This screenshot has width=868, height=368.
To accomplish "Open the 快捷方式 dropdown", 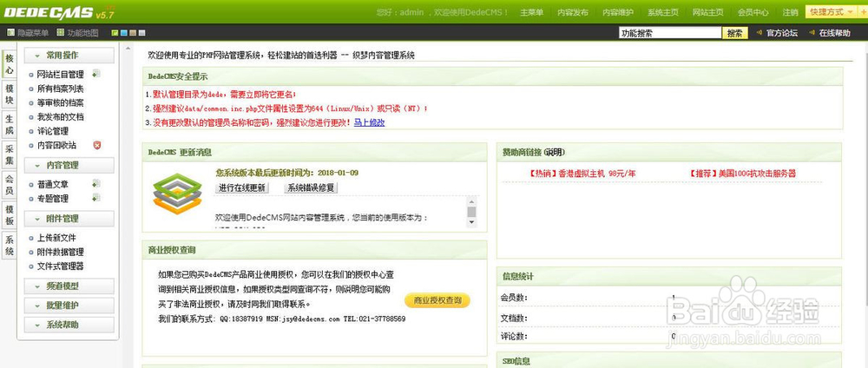I will 832,12.
